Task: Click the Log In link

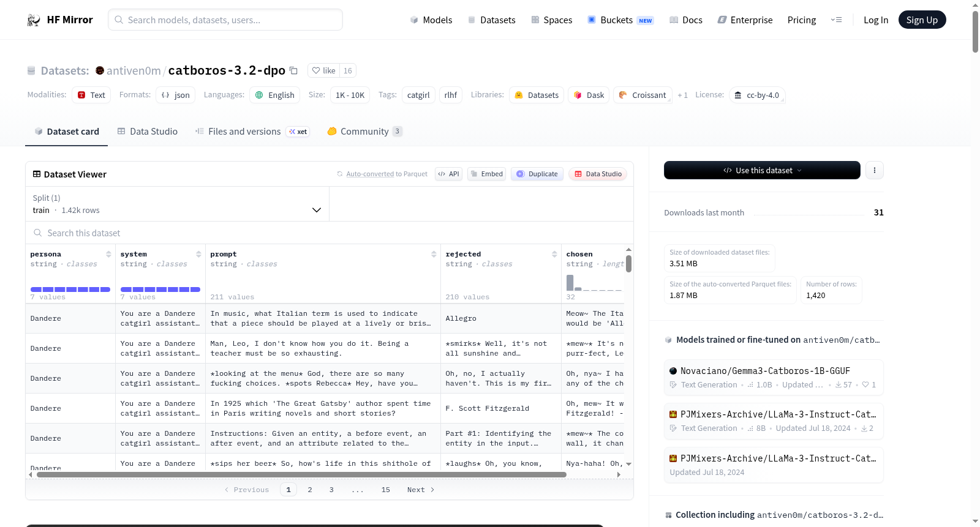Action: 876,20
